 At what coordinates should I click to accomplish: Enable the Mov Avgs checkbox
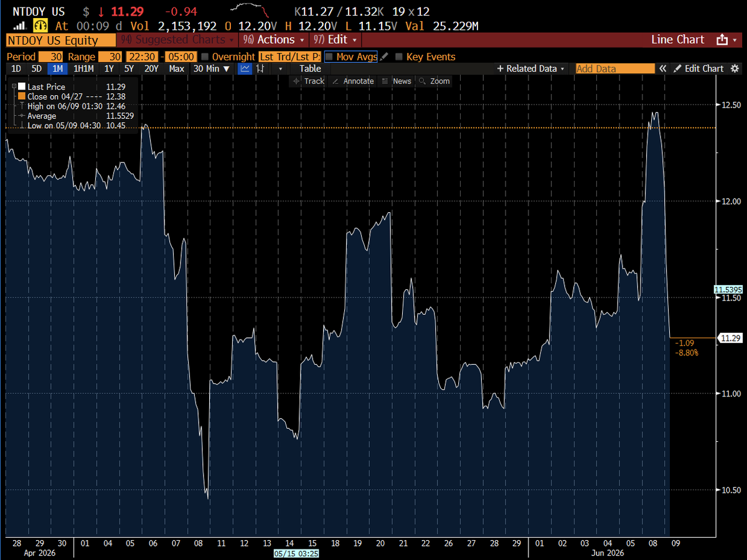coord(330,57)
